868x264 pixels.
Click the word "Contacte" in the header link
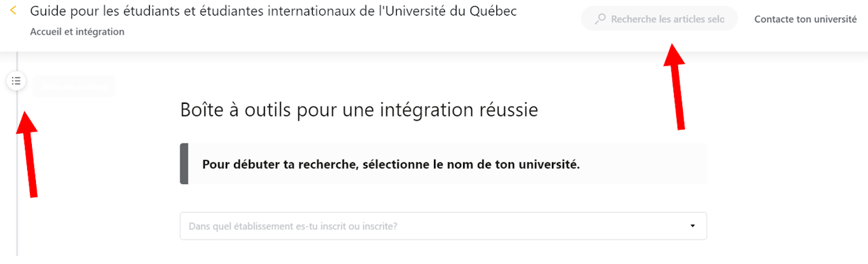[774, 20]
